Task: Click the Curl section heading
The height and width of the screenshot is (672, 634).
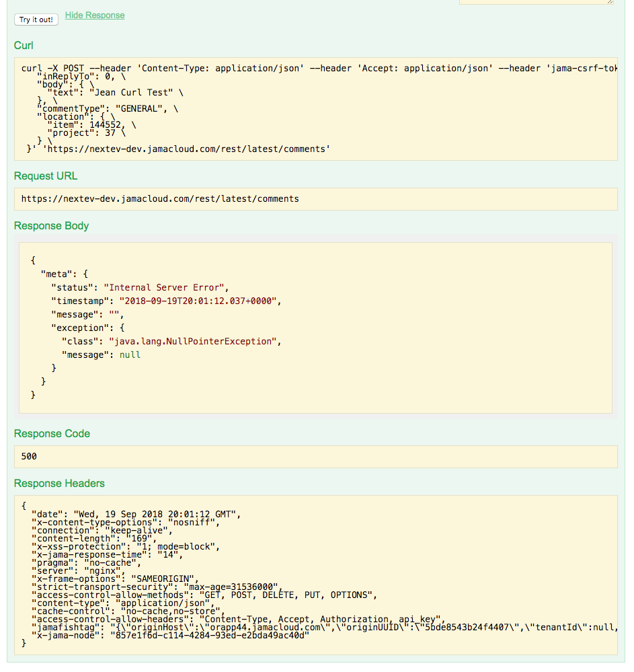Action: [x=24, y=46]
